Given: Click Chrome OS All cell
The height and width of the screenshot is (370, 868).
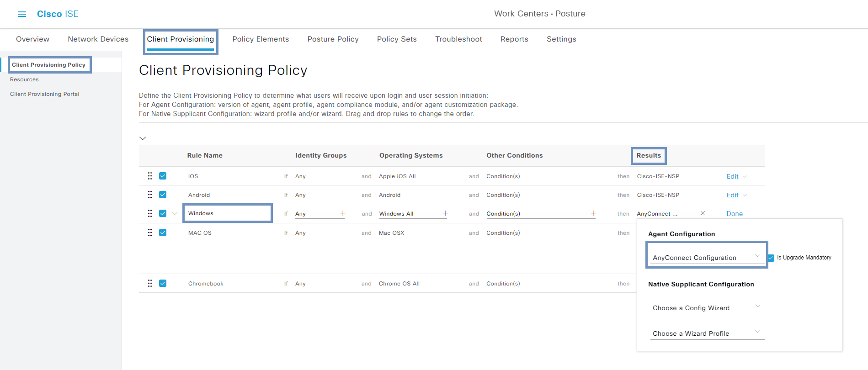Looking at the screenshot, I should pos(399,284).
